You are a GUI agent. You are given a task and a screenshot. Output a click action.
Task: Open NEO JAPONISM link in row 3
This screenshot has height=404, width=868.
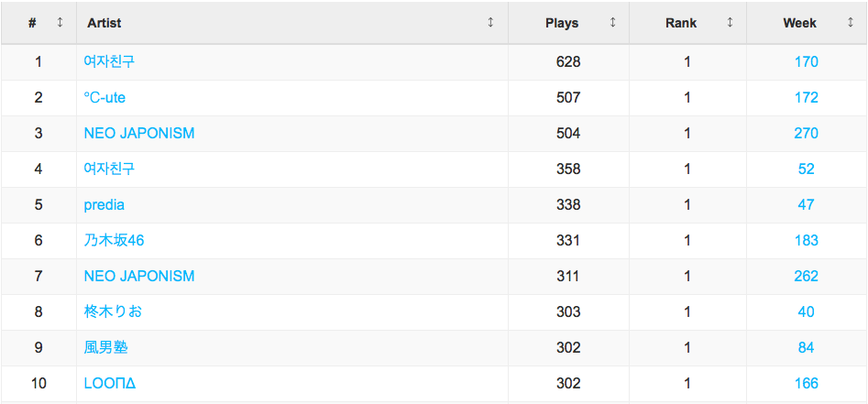coord(139,134)
